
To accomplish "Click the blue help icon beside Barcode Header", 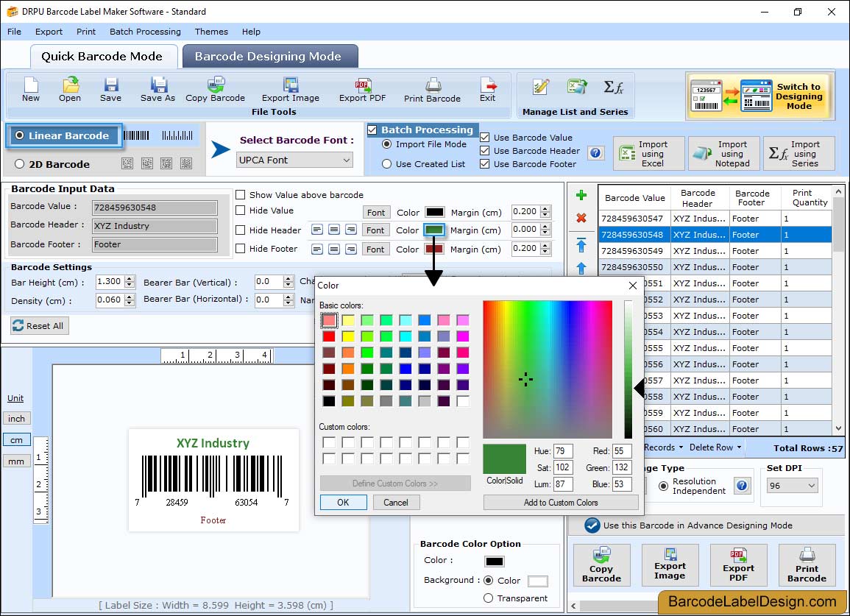I will 595,153.
